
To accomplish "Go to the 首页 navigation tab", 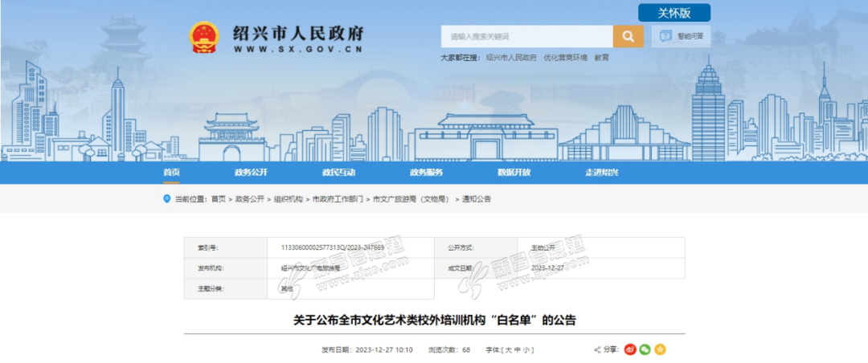I will point(171,173).
